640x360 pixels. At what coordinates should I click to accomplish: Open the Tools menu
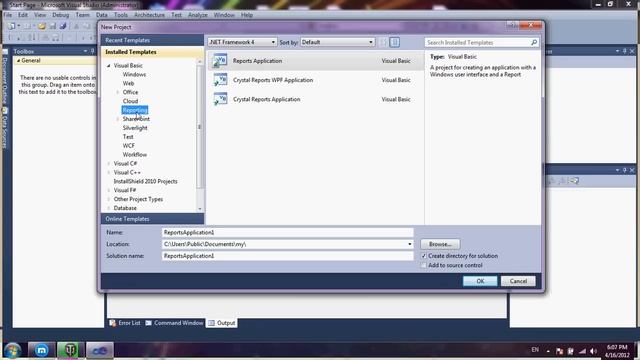click(121, 15)
